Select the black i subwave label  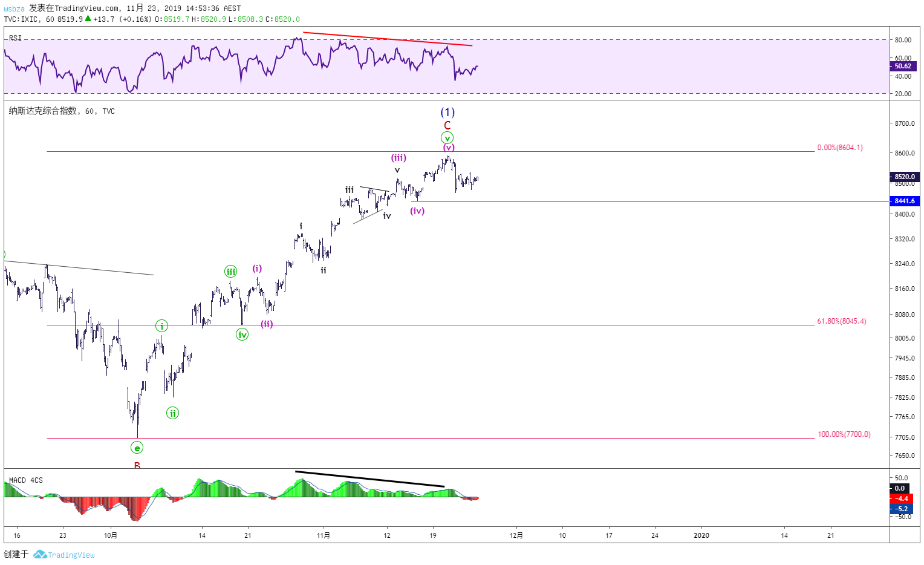[301, 226]
